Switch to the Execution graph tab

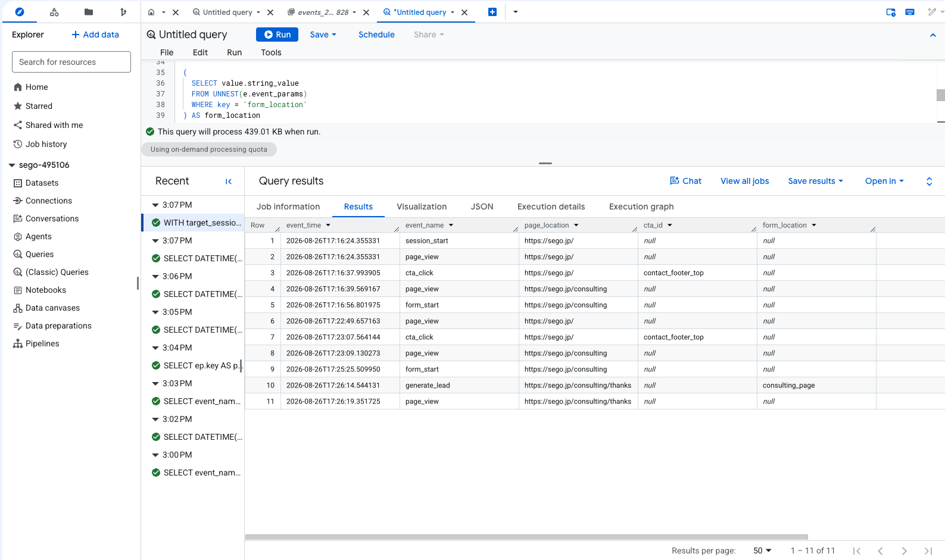[641, 207]
